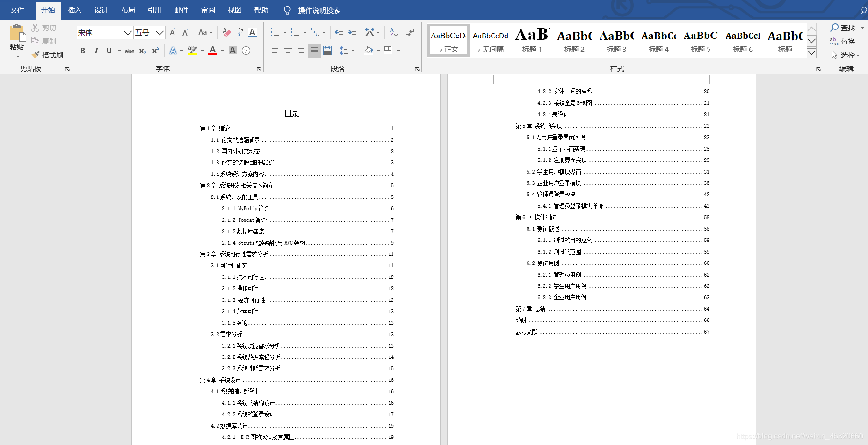Apply the yellow text highlight color
This screenshot has width=868, height=445.
pyautogui.click(x=192, y=51)
